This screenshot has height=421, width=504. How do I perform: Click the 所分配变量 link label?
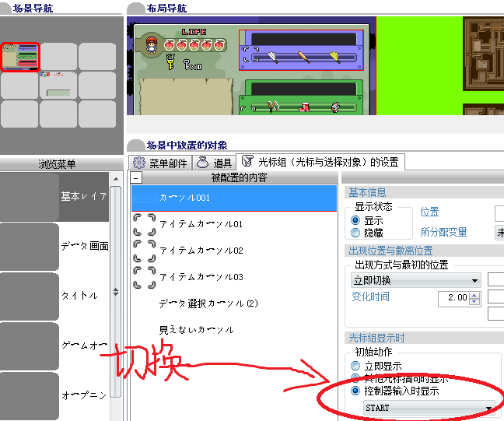tap(443, 232)
